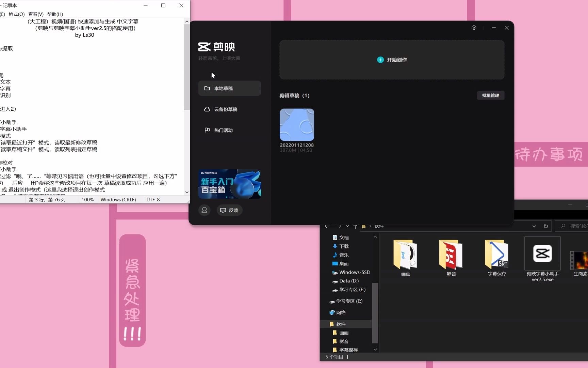The height and width of the screenshot is (368, 588).
Task: Click the by Ls30 line in Notepad
Action: point(84,35)
